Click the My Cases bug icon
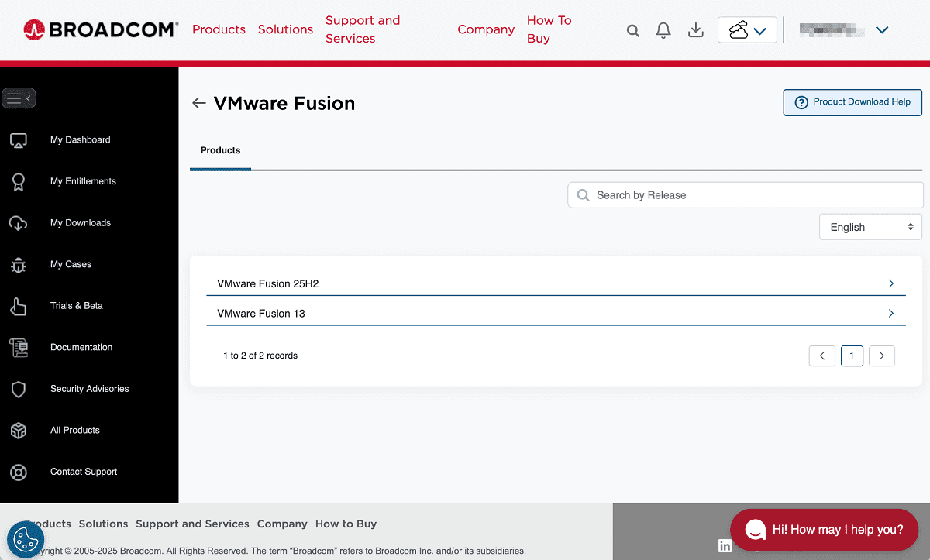The width and height of the screenshot is (930, 560). click(x=19, y=265)
